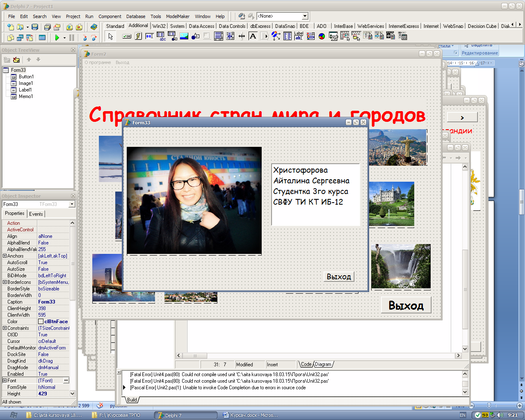Viewport: 525px width, 420px height.
Task: Open the Win32 component palette tab
Action: [159, 26]
